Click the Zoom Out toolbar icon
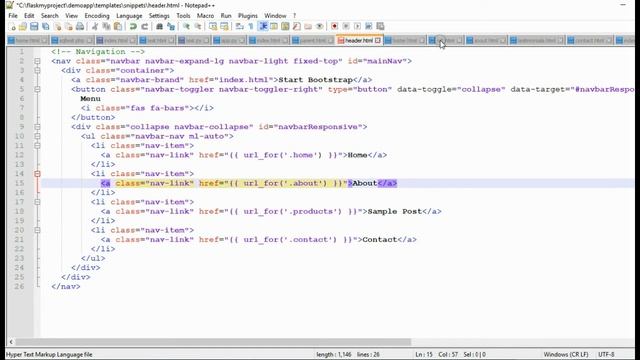Screen dimensions: 640x360 click(198, 27)
